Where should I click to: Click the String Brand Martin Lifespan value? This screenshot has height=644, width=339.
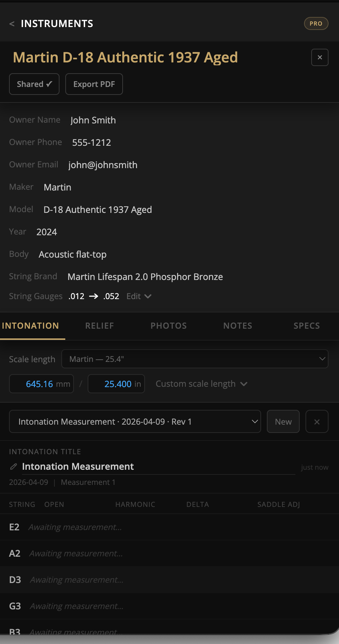145,277
